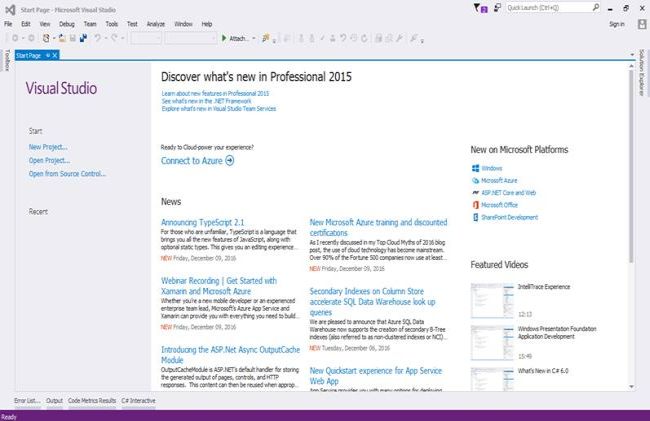Viewport: 650px width, 421px height.
Task: Open the Redo history dropdown arrow
Action: click(122, 38)
